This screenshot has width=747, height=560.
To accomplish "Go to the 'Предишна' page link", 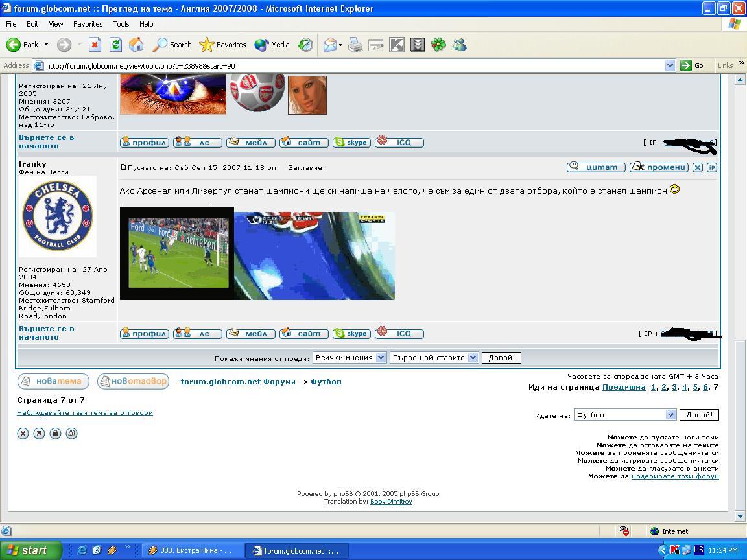I will tap(623, 387).
